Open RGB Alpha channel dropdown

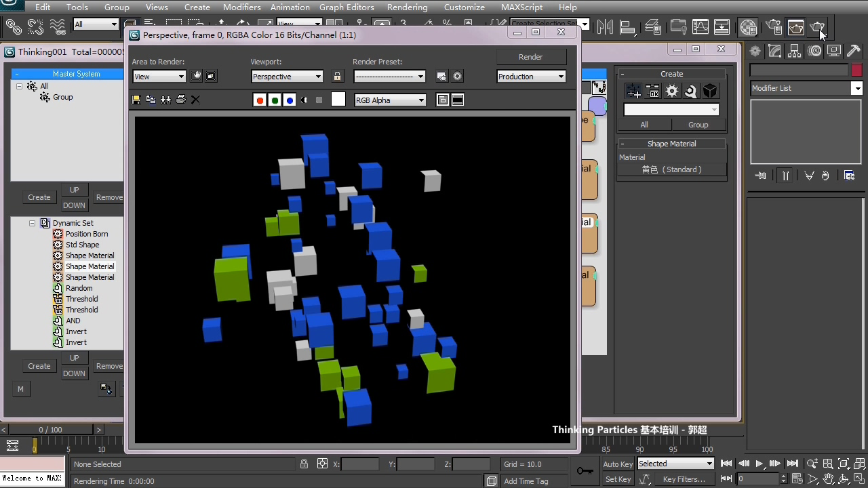pos(390,100)
